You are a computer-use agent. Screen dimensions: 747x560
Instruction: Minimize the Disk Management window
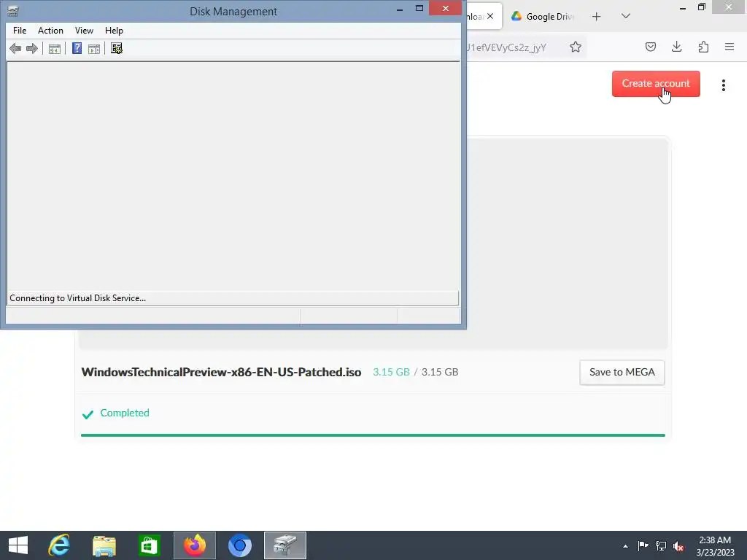point(400,9)
